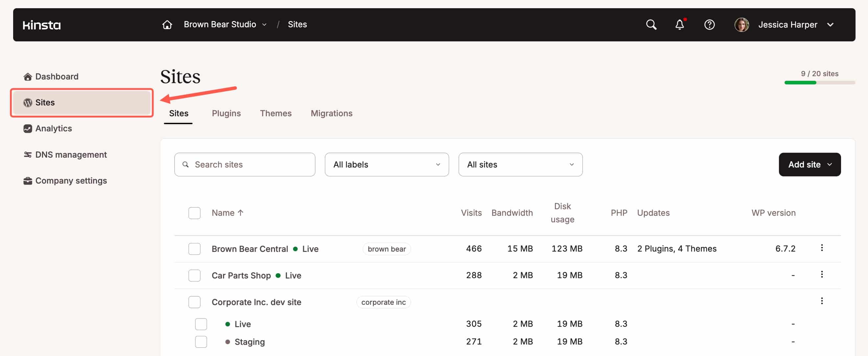868x356 pixels.
Task: Click the corporate inc label tag
Action: click(383, 302)
